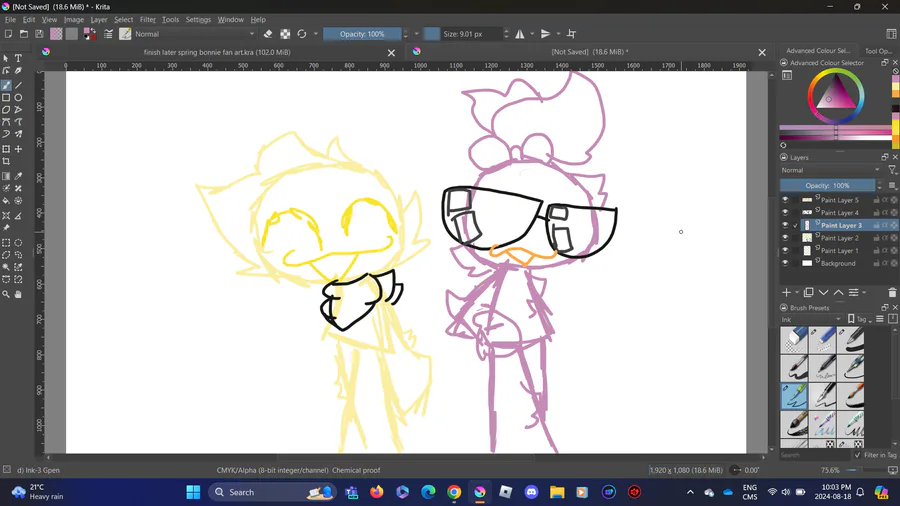Screen dimensions: 900x506
Task: Expand dropdown beside reload preset icon
Action: click(316, 34)
